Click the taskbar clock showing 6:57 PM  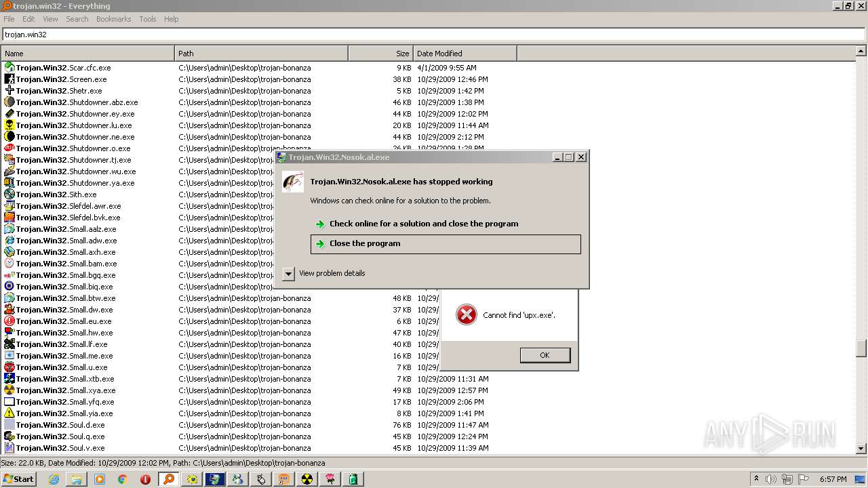[x=833, y=479]
